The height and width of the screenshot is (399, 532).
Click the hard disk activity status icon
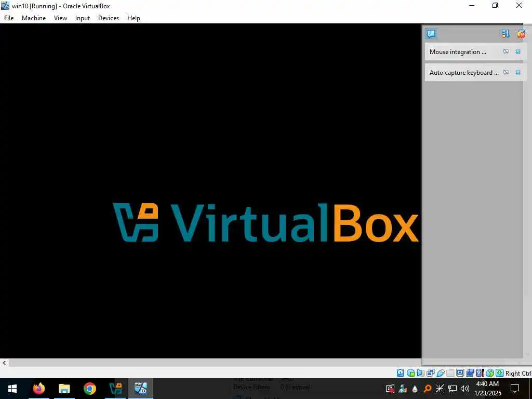pyautogui.click(x=401, y=373)
